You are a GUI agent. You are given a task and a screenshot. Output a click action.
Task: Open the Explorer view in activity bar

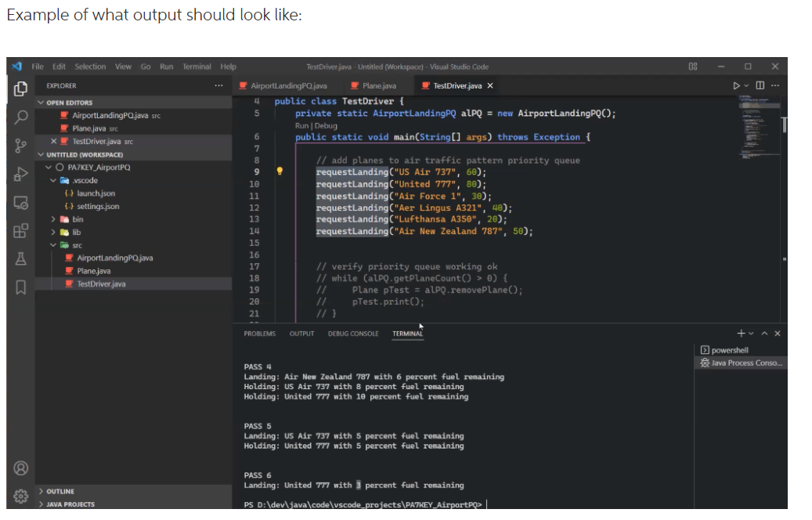[x=20, y=88]
